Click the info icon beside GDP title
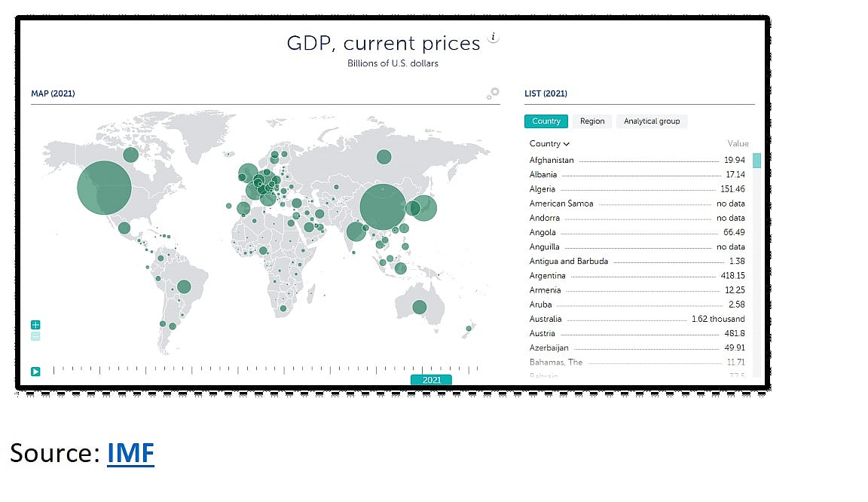The width and height of the screenshot is (868, 502). coord(493,37)
